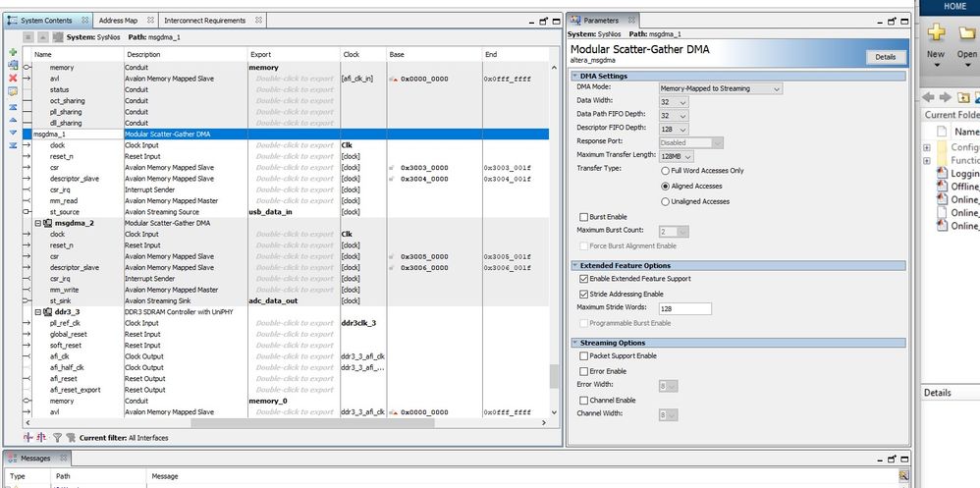Open the Descriptor FIFO Depth dropdown
This screenshot has height=488, width=980.
click(674, 130)
